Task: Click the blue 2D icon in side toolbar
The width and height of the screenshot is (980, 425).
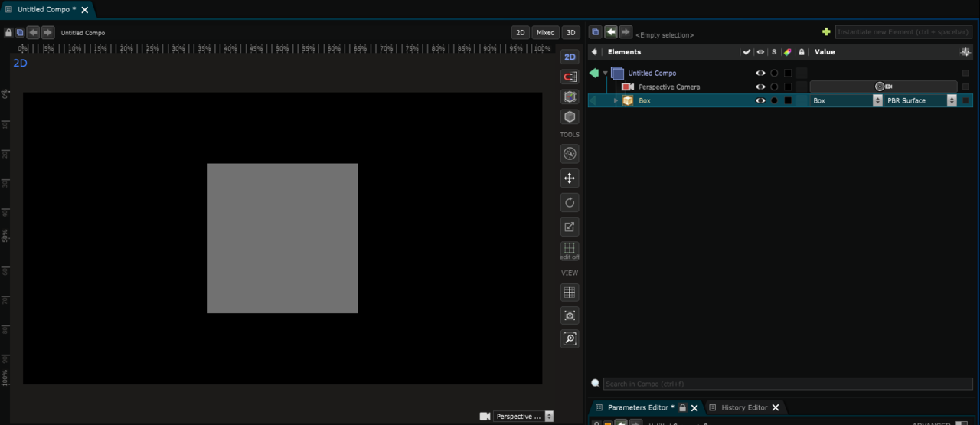Action: [570, 57]
